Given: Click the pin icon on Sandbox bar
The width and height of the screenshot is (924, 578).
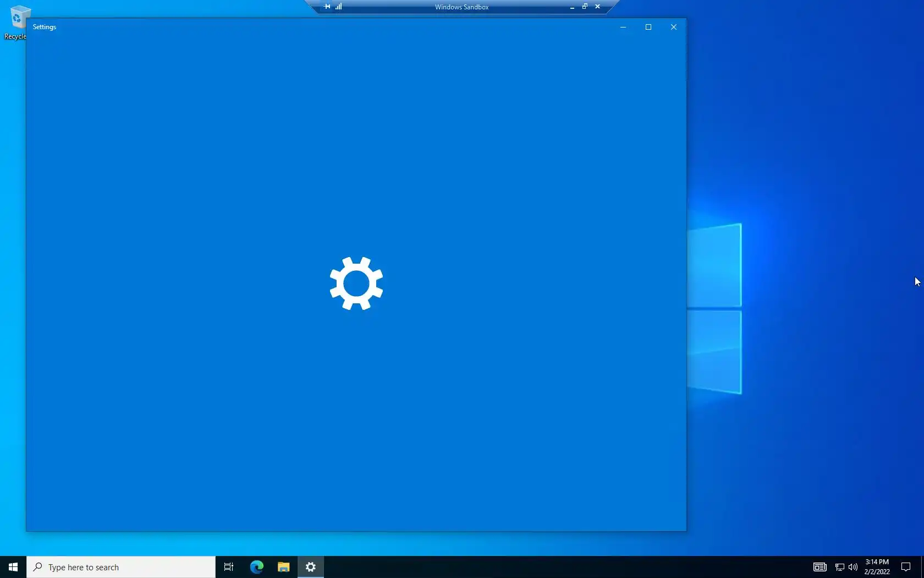Looking at the screenshot, I should tap(327, 7).
